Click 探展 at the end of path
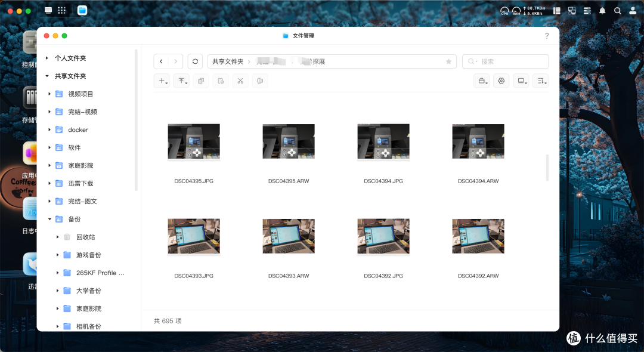 point(318,61)
